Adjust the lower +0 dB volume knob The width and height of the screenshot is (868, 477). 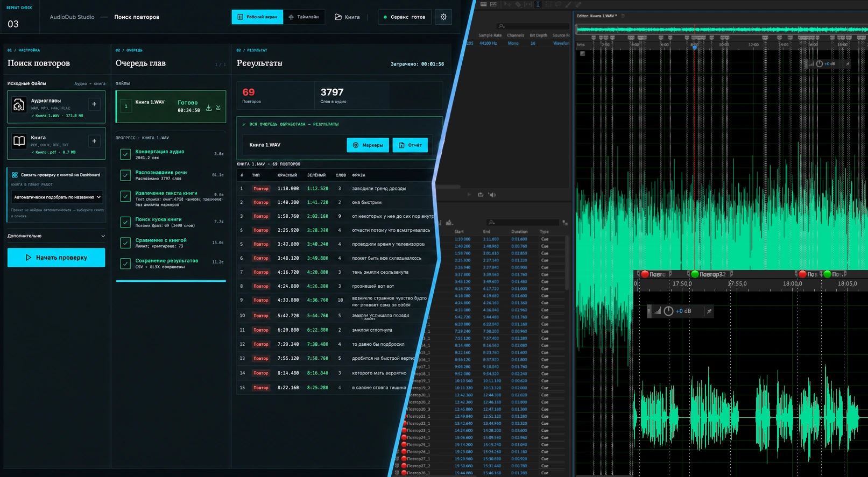click(x=668, y=311)
